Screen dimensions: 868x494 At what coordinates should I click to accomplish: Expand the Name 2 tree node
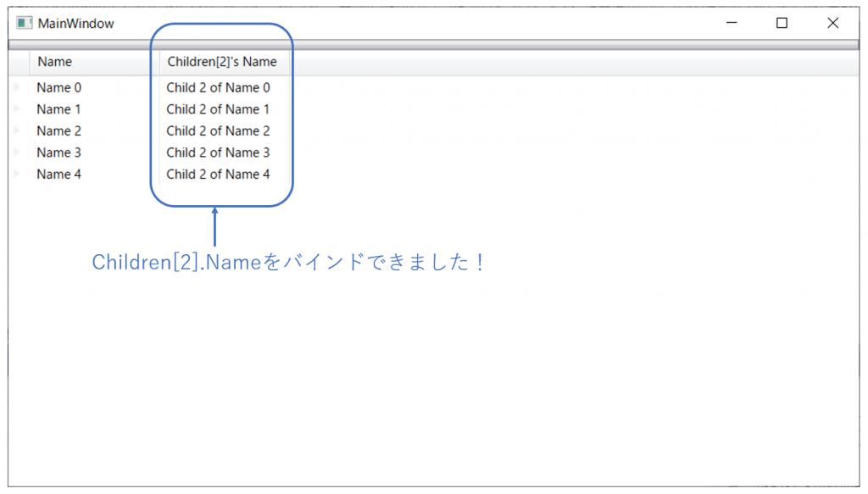[x=19, y=130]
